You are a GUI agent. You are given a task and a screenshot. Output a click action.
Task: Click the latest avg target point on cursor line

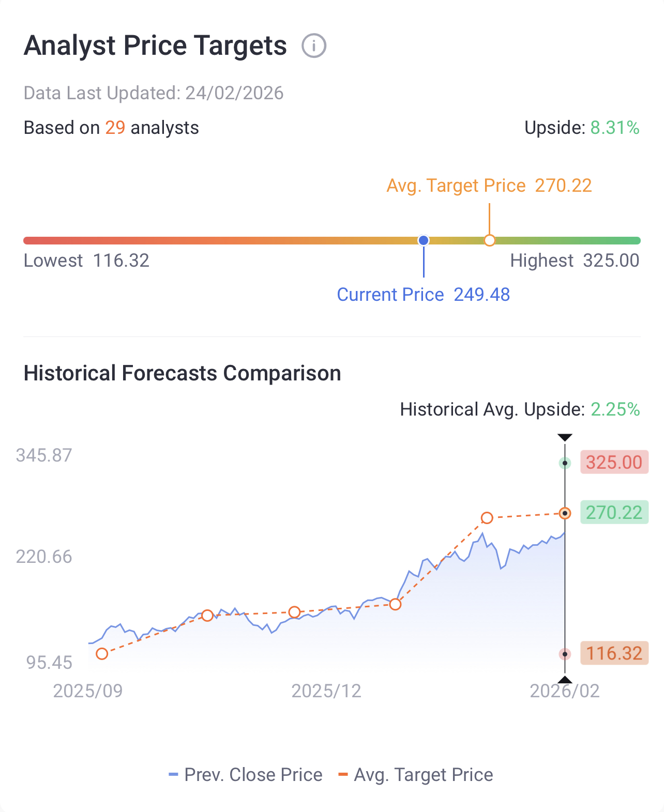pyautogui.click(x=565, y=513)
